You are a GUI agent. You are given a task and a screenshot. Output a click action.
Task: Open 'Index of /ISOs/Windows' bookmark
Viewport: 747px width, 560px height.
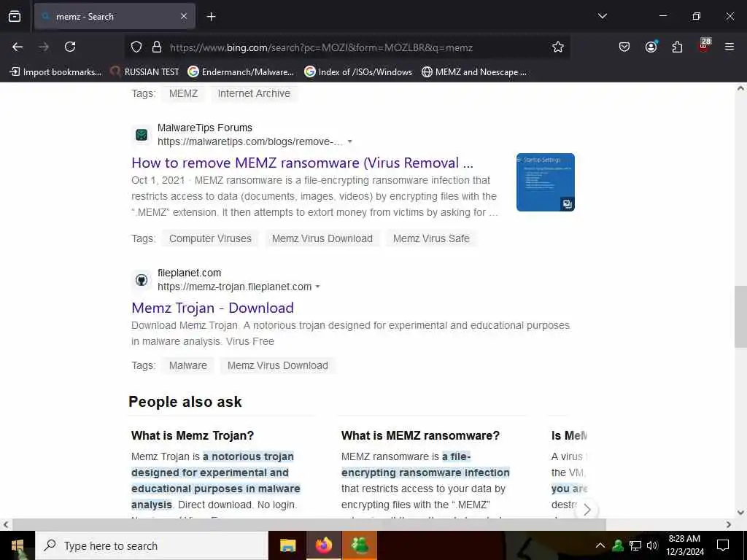pos(358,72)
